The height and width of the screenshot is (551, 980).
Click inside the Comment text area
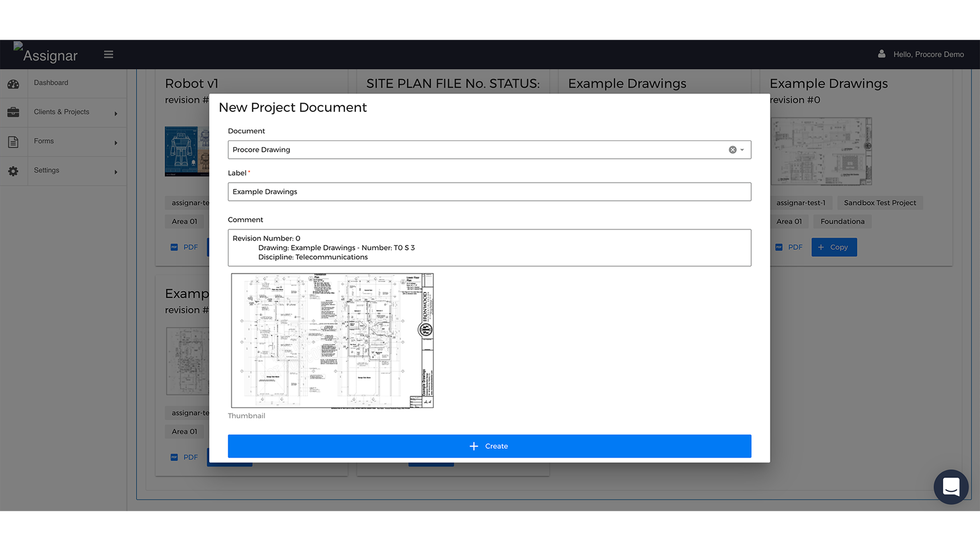(x=489, y=248)
